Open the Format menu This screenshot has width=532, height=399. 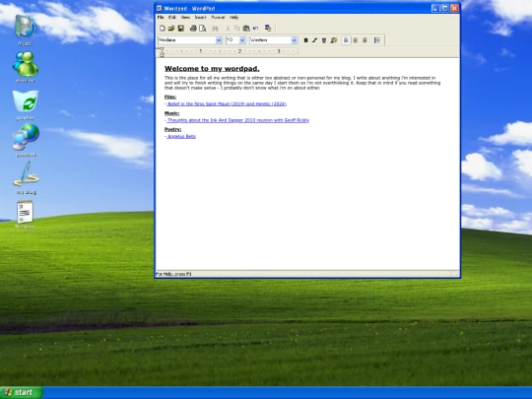pos(218,18)
